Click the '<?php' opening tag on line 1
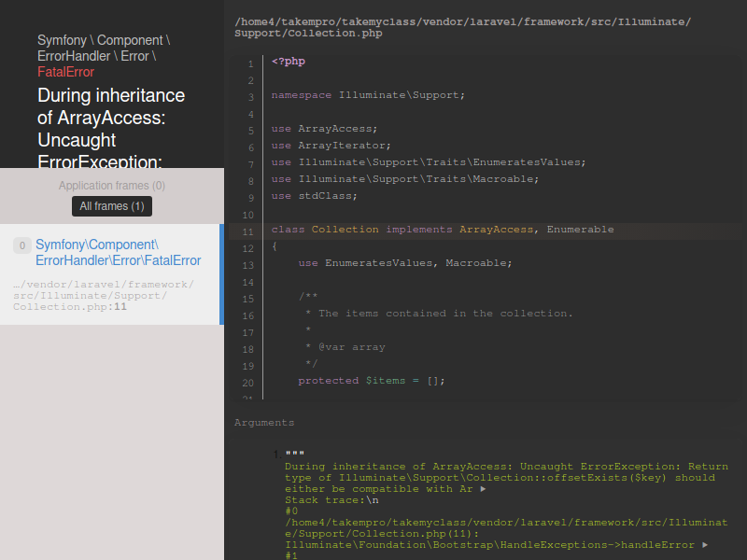The height and width of the screenshot is (560, 747). click(x=289, y=62)
